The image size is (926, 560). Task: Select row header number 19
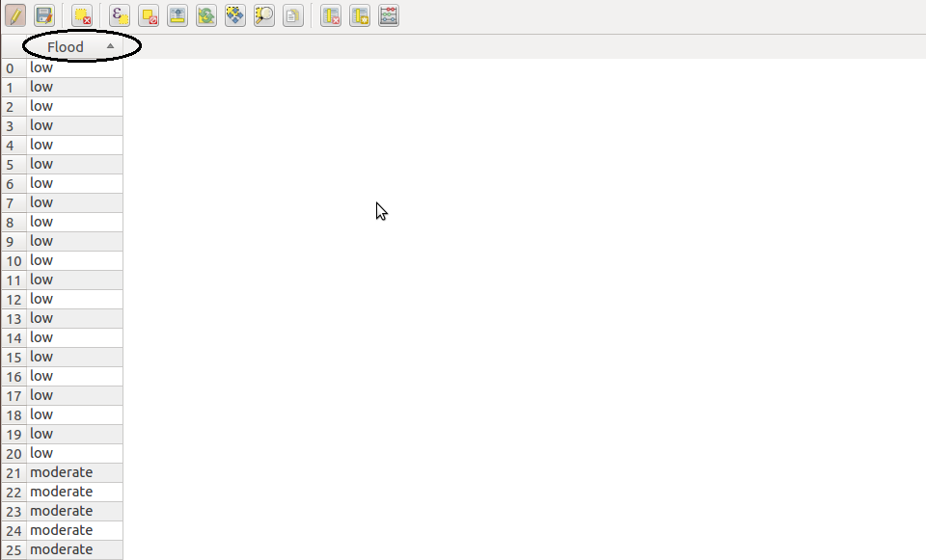pos(14,435)
